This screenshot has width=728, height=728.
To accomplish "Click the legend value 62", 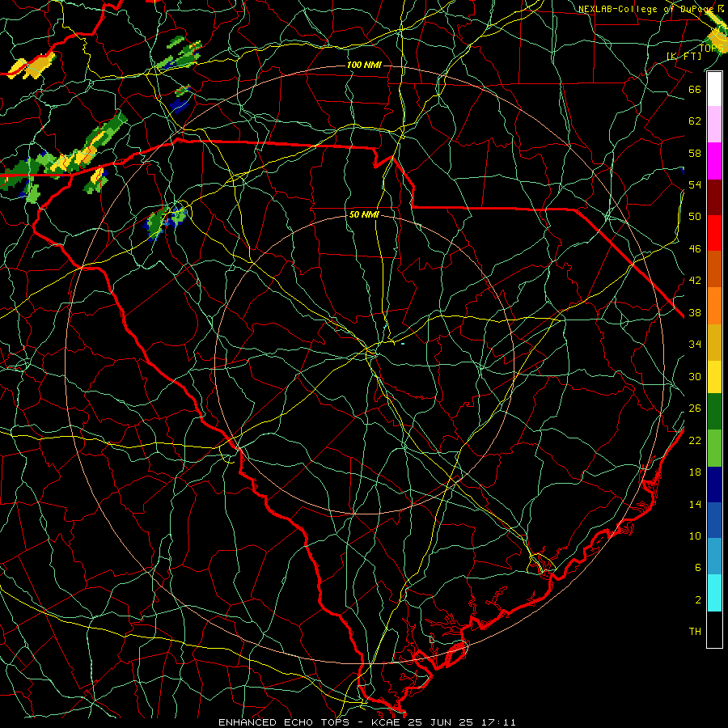I will 695,121.
